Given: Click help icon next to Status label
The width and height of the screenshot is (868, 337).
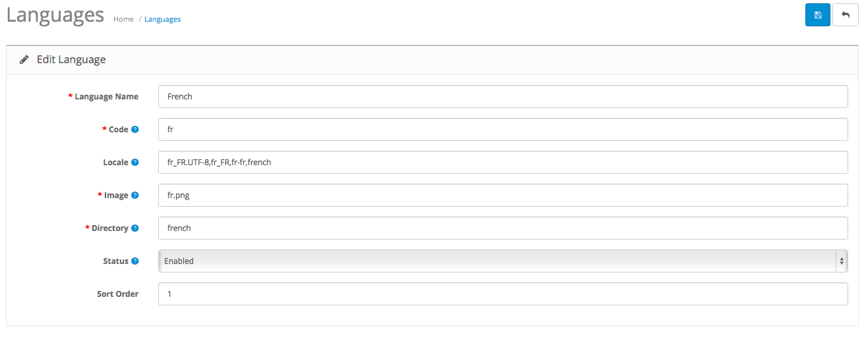Looking at the screenshot, I should 135,261.
